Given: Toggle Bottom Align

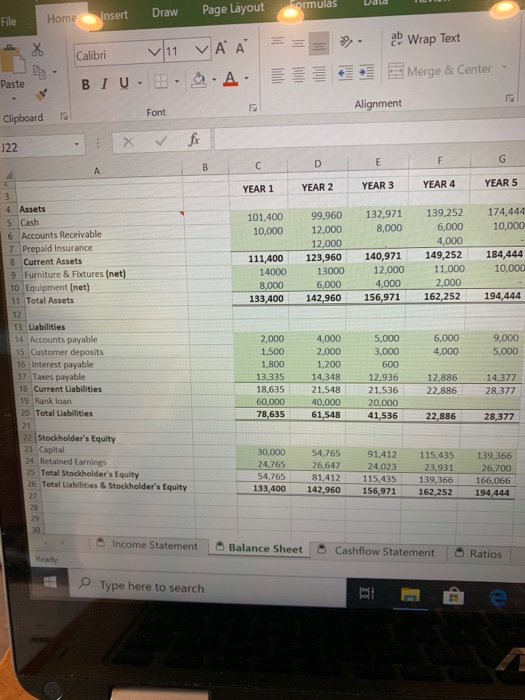Looking at the screenshot, I should click(x=319, y=44).
